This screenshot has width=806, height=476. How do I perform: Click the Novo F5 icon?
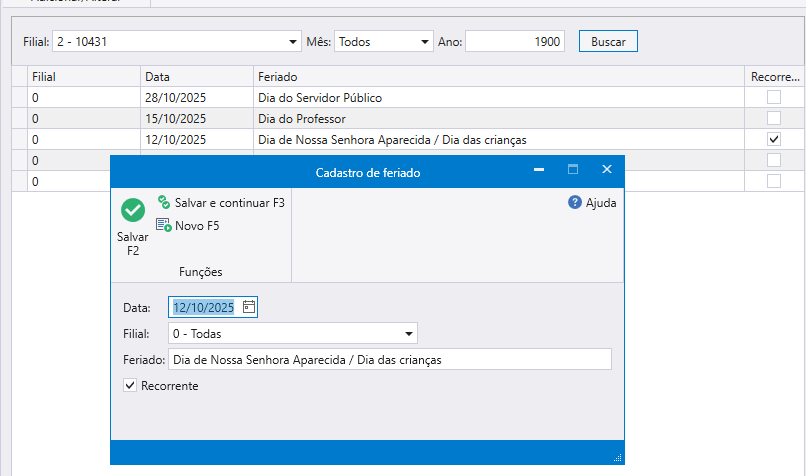click(x=164, y=226)
